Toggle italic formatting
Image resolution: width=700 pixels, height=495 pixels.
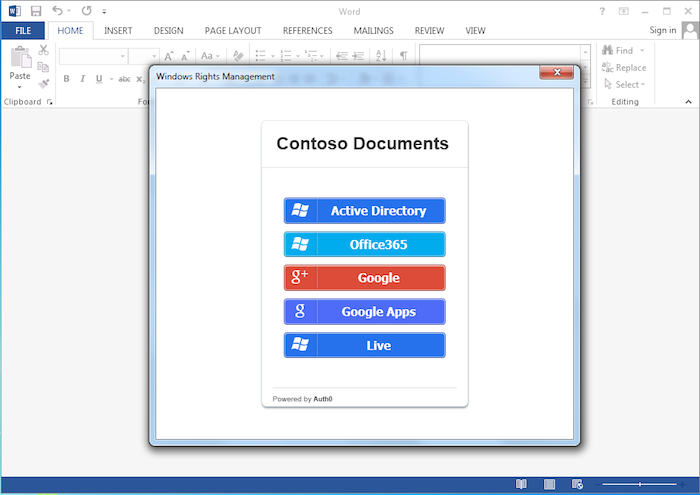[x=83, y=79]
